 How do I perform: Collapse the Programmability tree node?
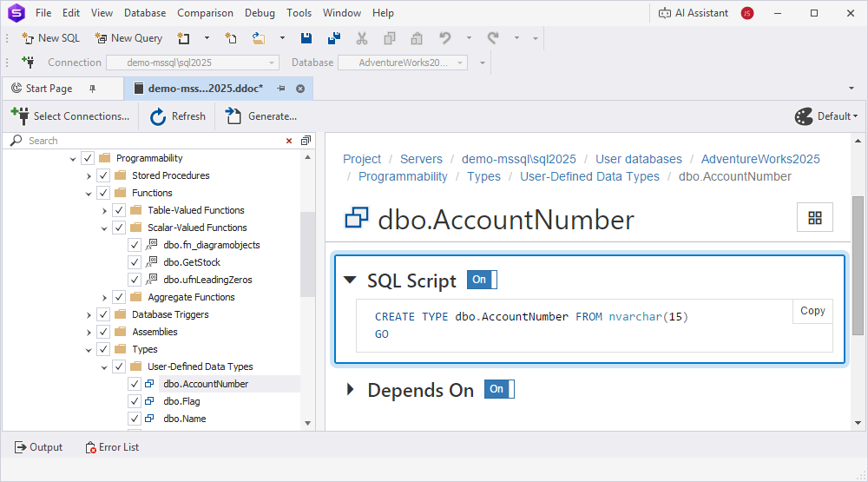pos(73,159)
